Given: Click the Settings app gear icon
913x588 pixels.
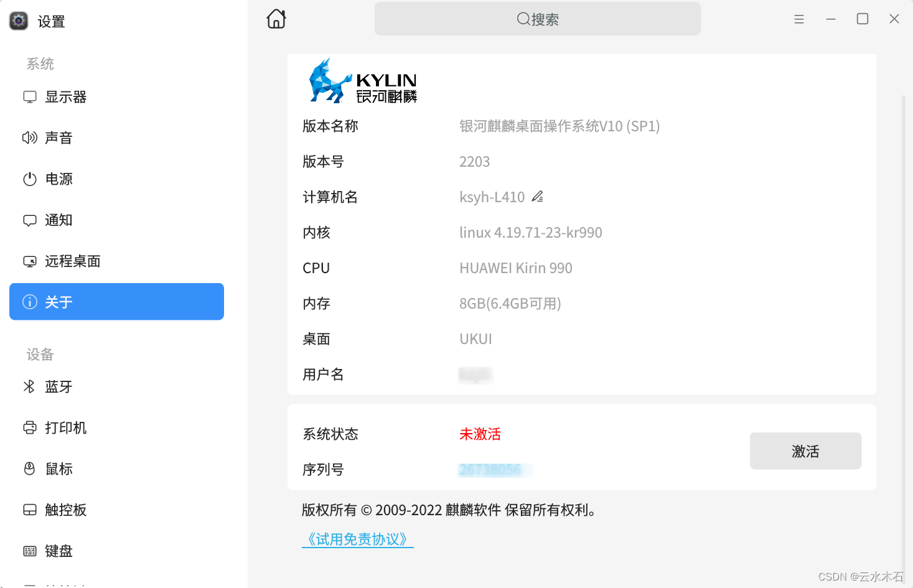Looking at the screenshot, I should [19, 21].
